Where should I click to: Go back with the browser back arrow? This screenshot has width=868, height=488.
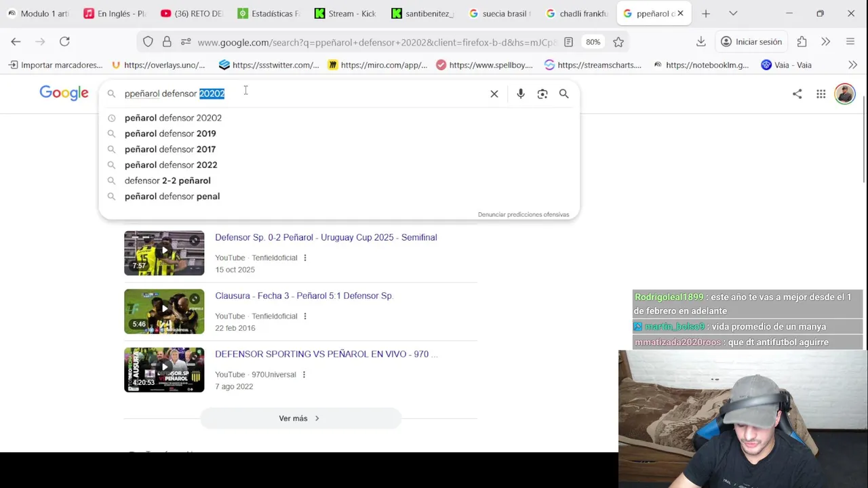tap(16, 42)
